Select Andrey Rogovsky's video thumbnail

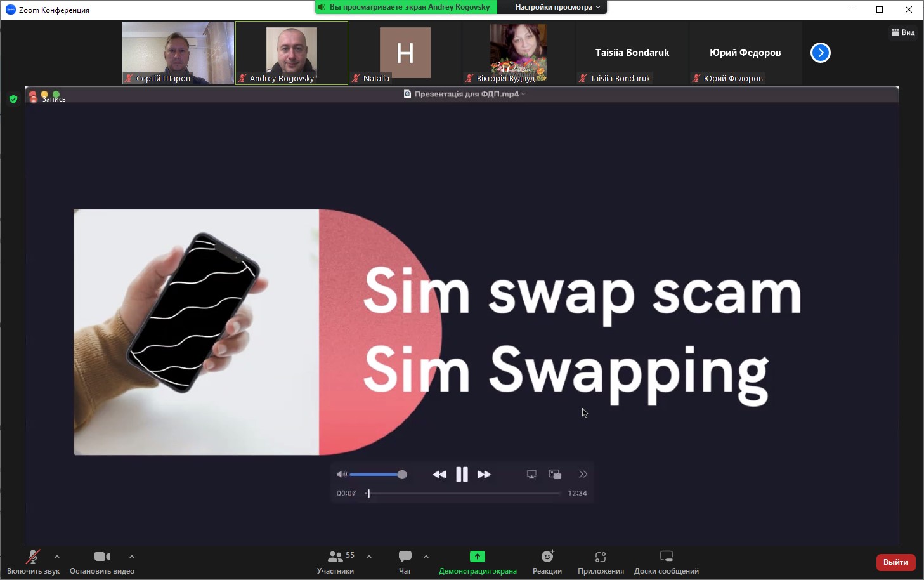pos(292,53)
